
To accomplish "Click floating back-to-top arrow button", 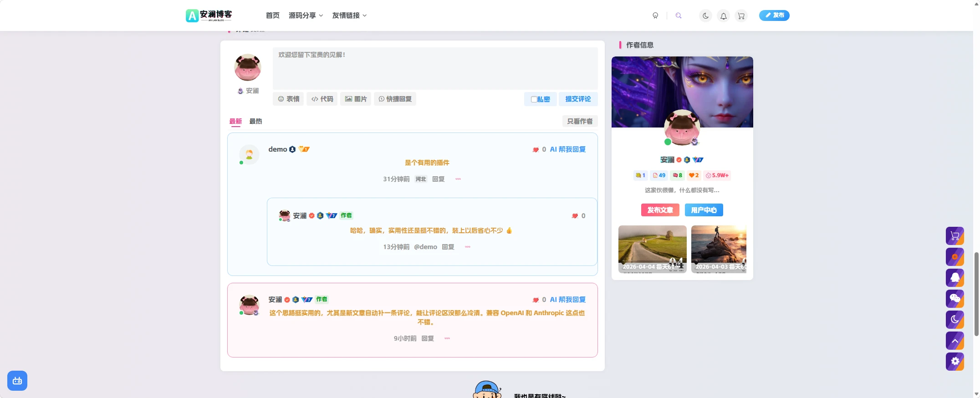I will (955, 341).
